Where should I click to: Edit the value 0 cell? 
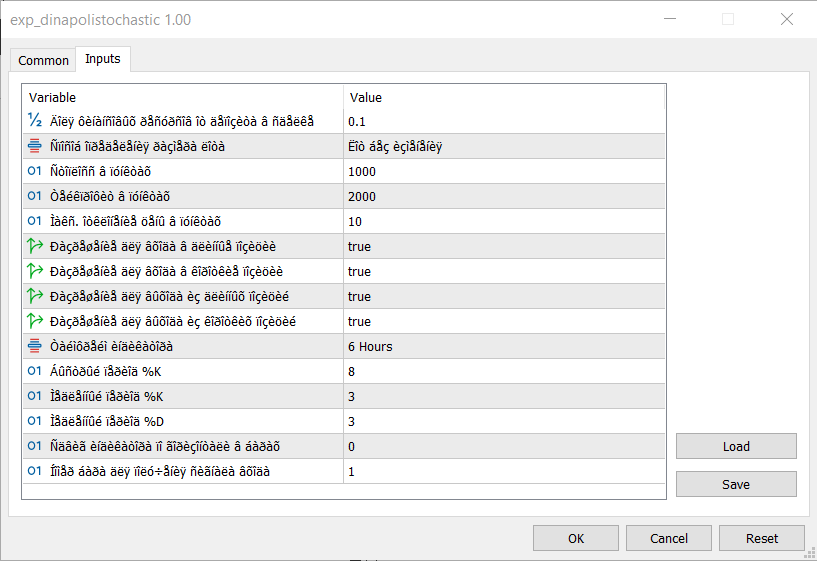504,446
